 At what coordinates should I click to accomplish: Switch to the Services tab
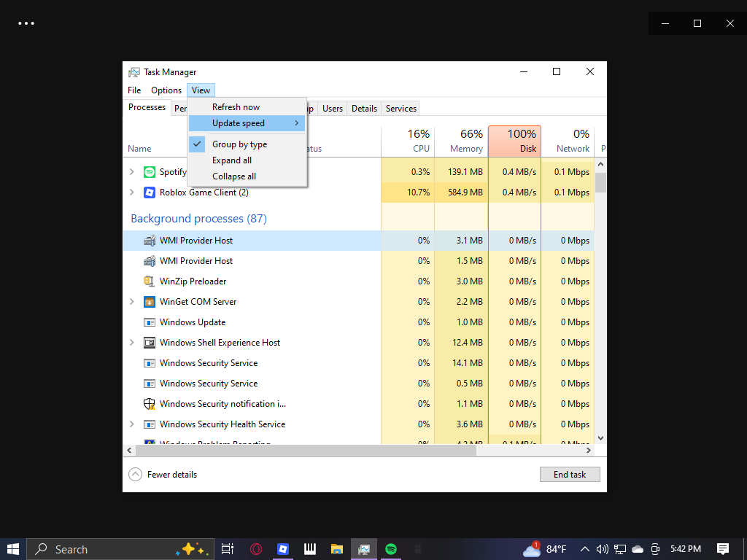tap(401, 109)
